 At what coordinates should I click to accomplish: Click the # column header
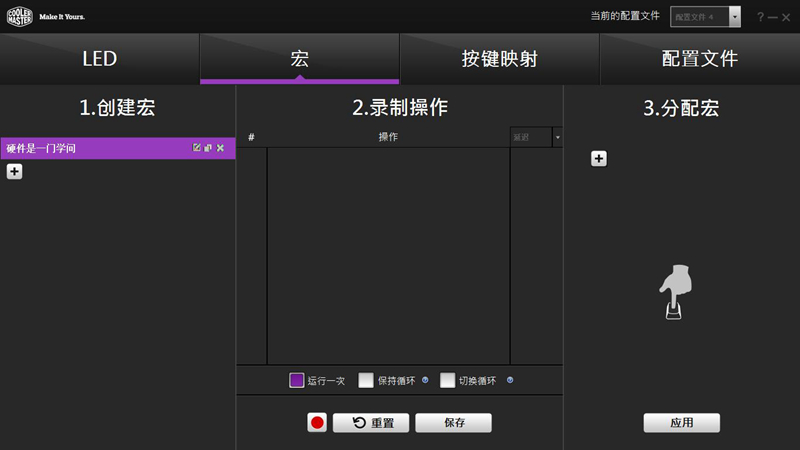coord(251,137)
